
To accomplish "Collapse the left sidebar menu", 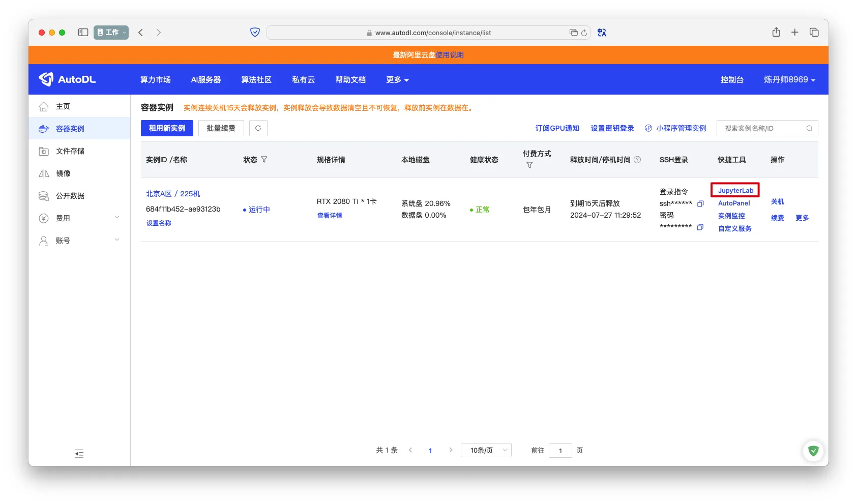I will (79, 454).
